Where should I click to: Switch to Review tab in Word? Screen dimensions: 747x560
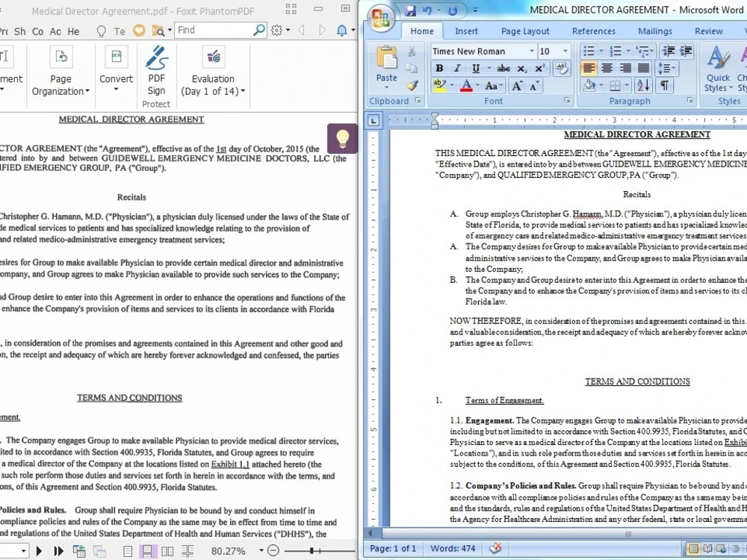(708, 31)
